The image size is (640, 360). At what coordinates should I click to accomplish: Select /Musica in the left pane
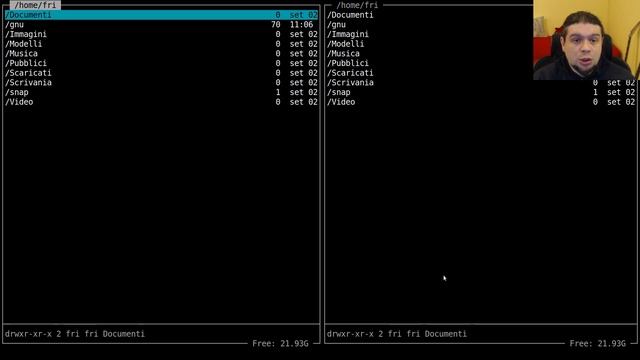161,54
